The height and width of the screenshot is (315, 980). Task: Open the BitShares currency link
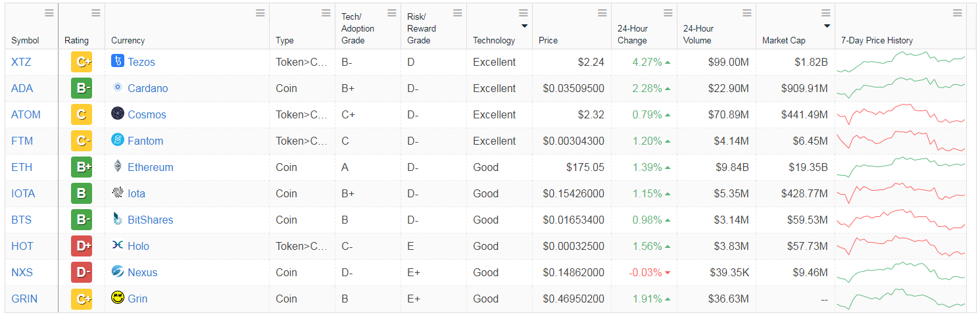coord(150,220)
